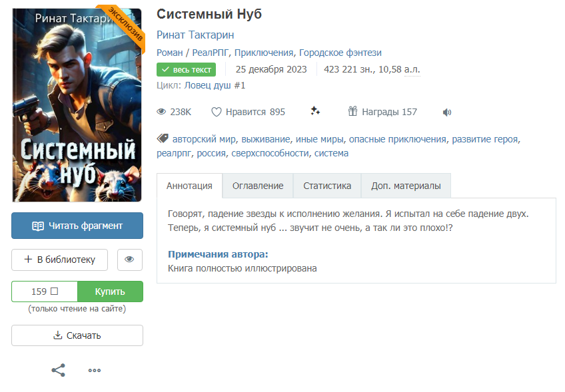Download the book via Скачать button
The width and height of the screenshot is (565, 392).
pos(77,335)
